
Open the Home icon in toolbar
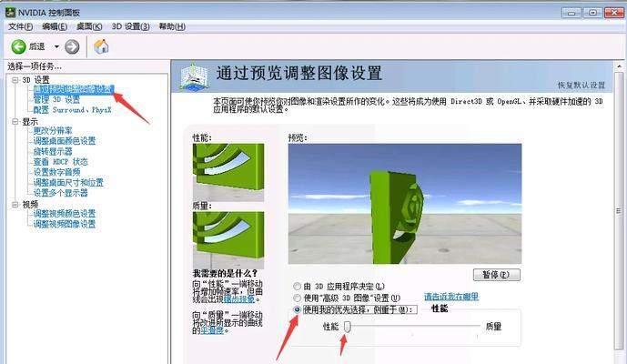coord(101,46)
